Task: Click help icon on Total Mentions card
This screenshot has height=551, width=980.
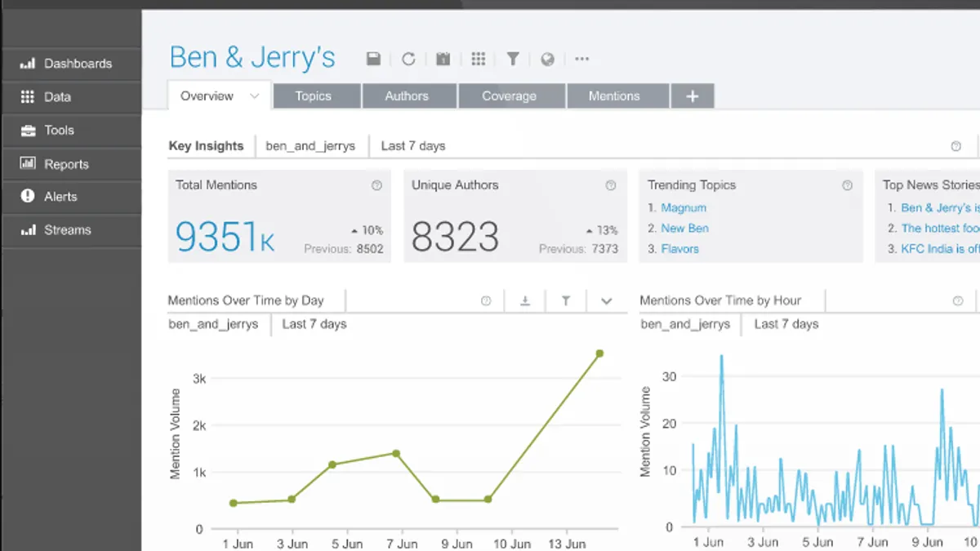Action: (376, 185)
